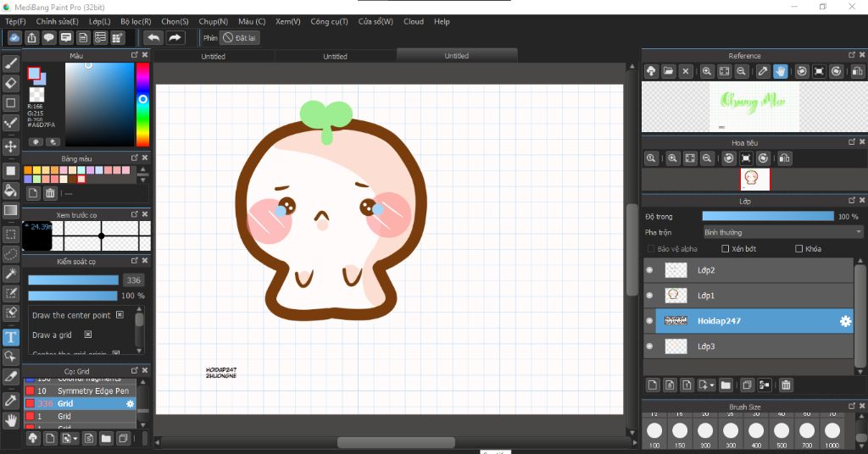Undock the Lớp layer panel
The image size is (868, 454).
point(852,200)
